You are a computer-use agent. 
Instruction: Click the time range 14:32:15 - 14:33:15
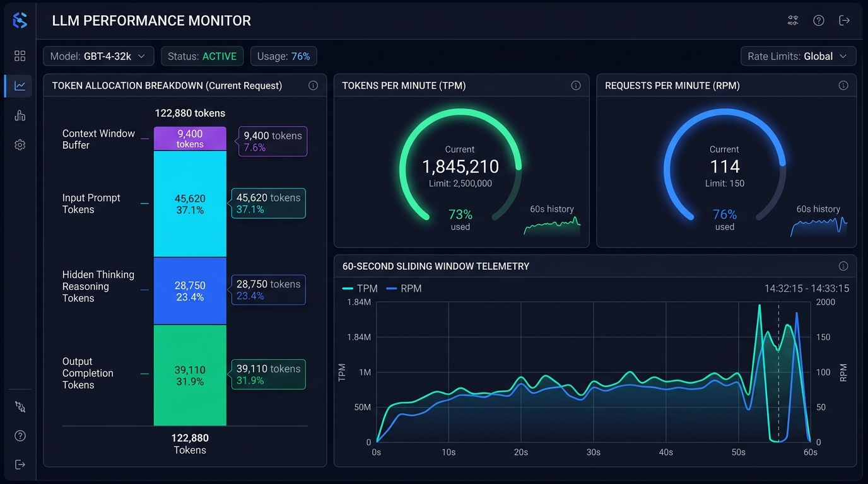[x=807, y=289]
